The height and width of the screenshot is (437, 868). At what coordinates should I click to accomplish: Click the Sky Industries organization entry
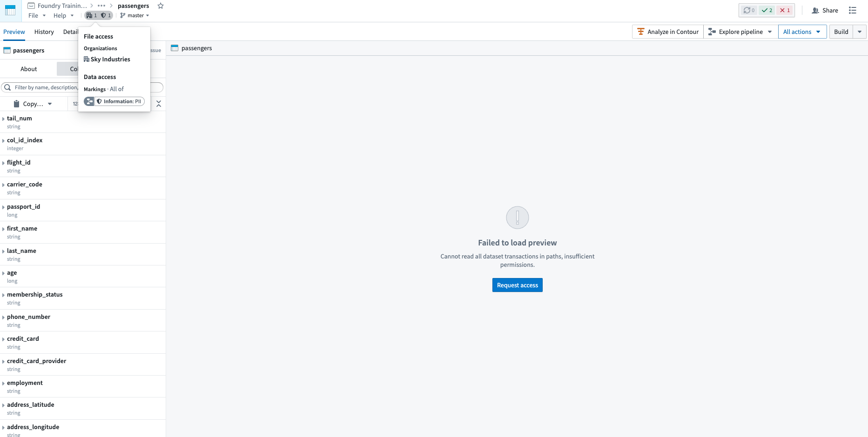pyautogui.click(x=107, y=59)
